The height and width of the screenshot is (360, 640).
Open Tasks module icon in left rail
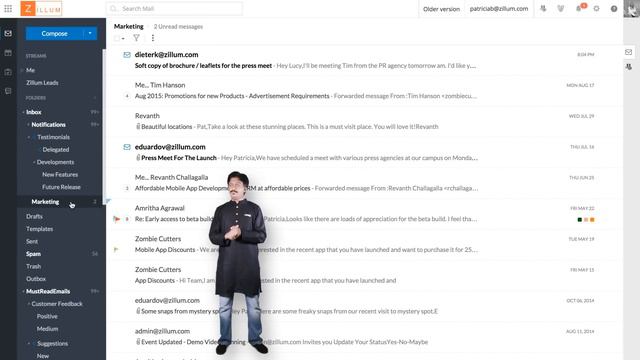pyautogui.click(x=8, y=72)
